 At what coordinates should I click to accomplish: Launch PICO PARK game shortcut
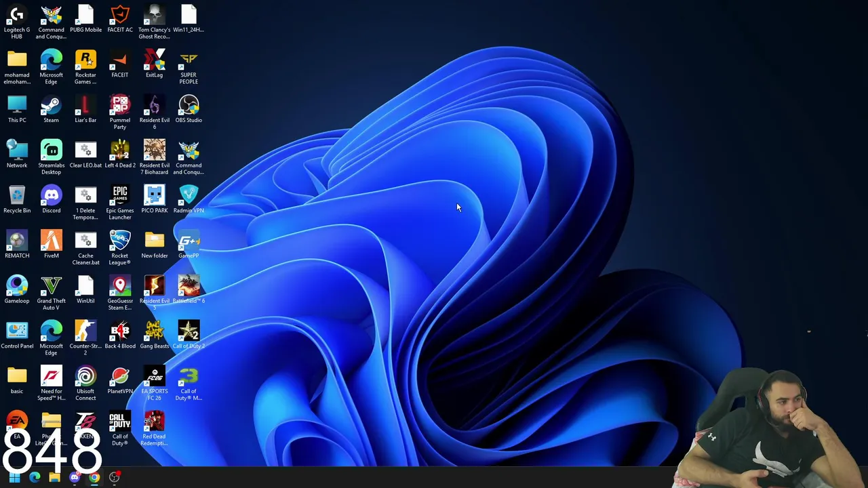155,199
